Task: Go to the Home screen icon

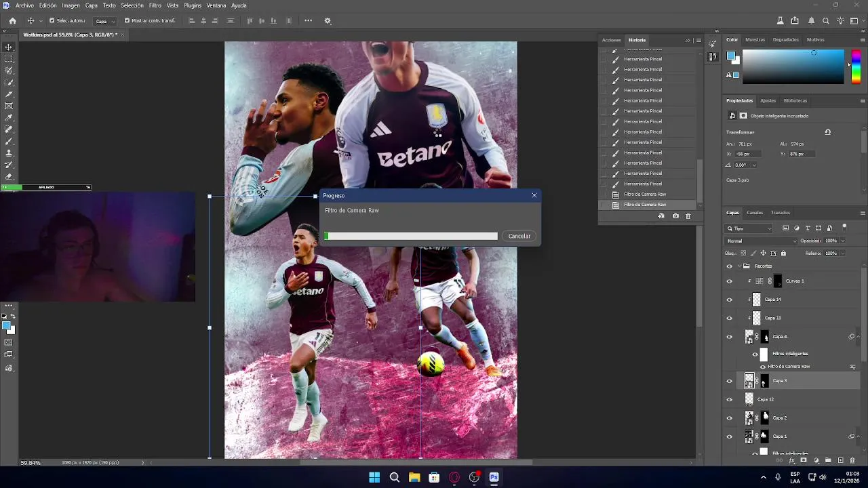Action: tap(12, 20)
